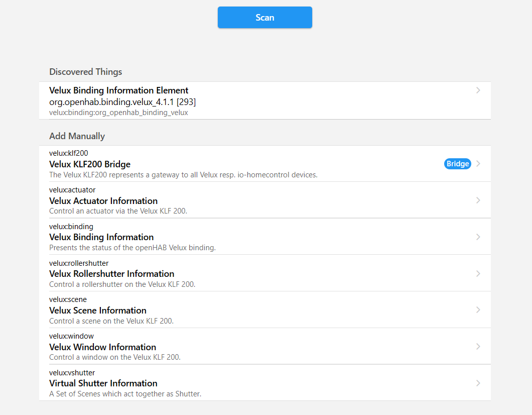
Task: Click 'Control a scene' description
Action: [111, 321]
